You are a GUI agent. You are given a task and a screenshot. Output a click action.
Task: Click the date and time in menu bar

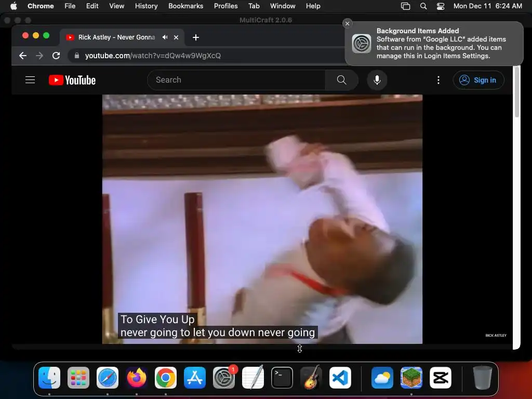pyautogui.click(x=487, y=6)
